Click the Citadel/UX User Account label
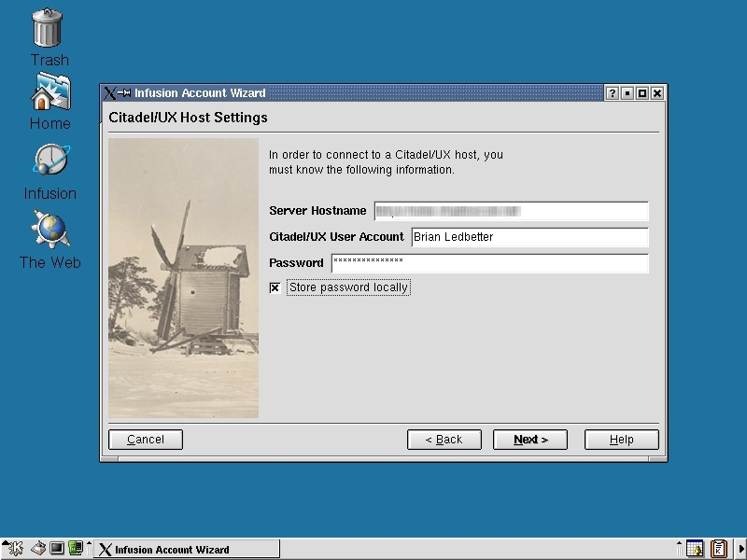The image size is (747, 560). click(336, 237)
